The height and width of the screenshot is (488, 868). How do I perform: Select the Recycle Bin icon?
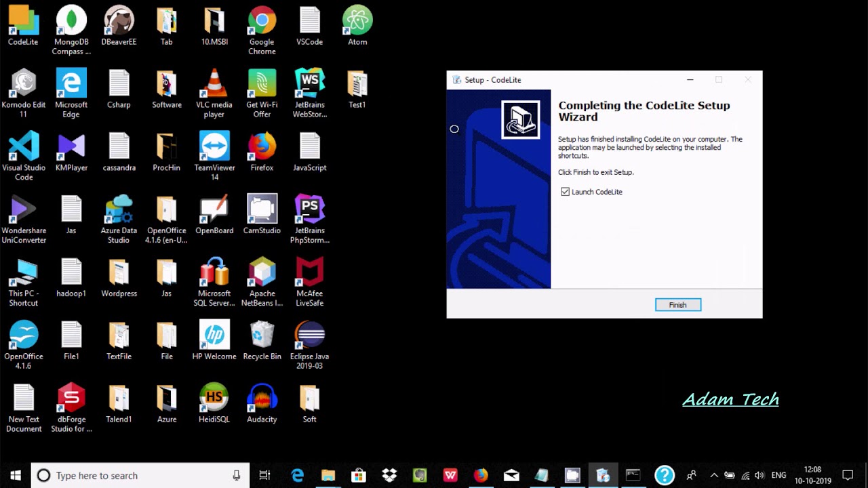(262, 341)
